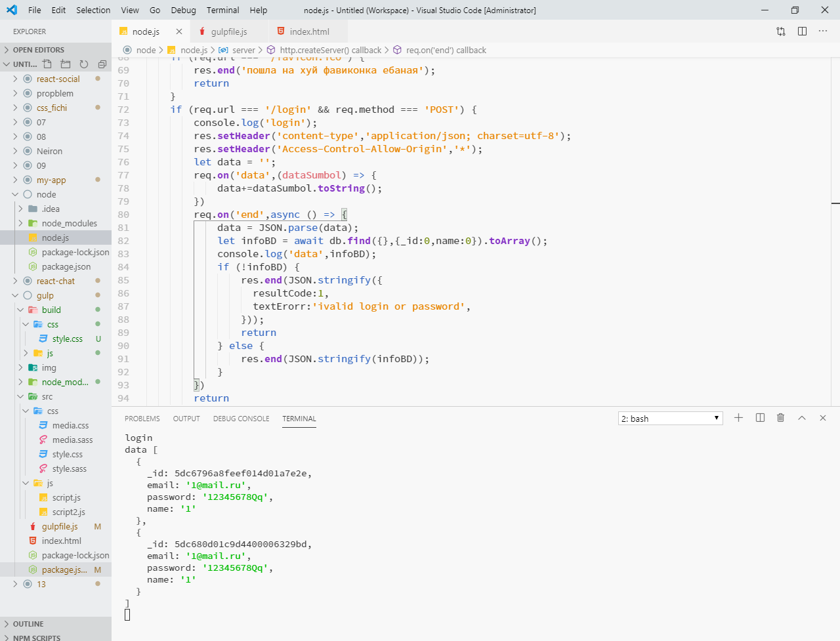The width and height of the screenshot is (840, 641).
Task: Open script2.js in src js folder
Action: coord(69,512)
